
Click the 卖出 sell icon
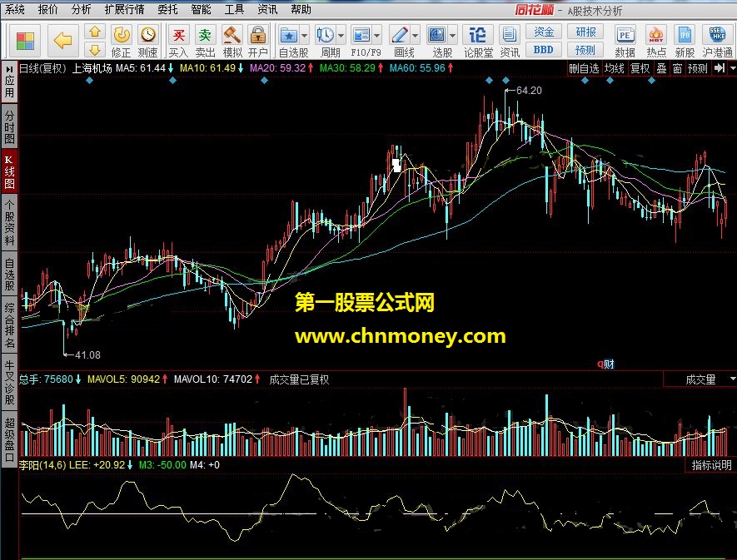pos(205,35)
